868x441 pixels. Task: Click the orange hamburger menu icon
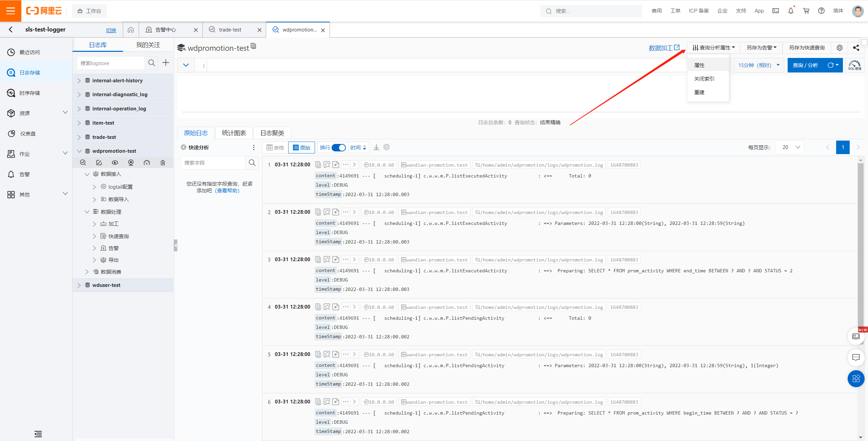11,11
